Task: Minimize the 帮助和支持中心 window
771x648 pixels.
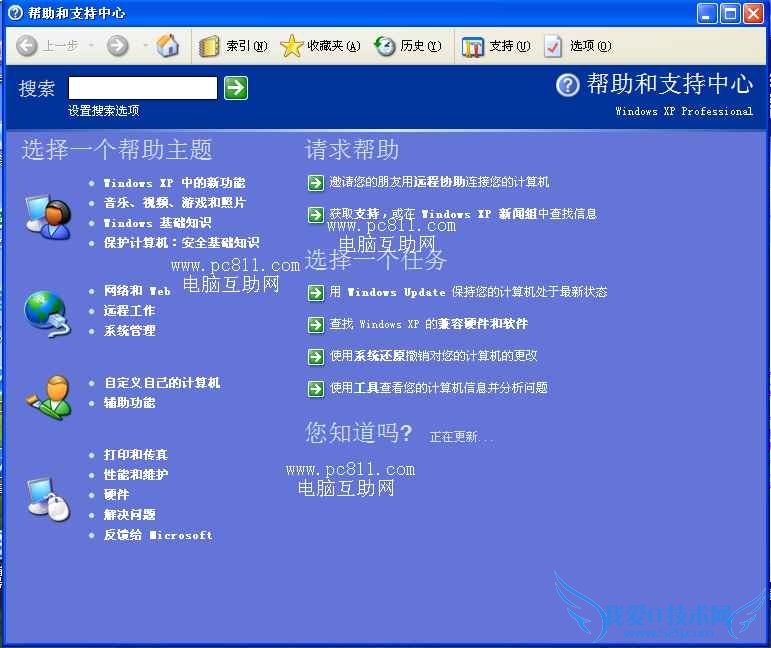Action: coord(707,13)
